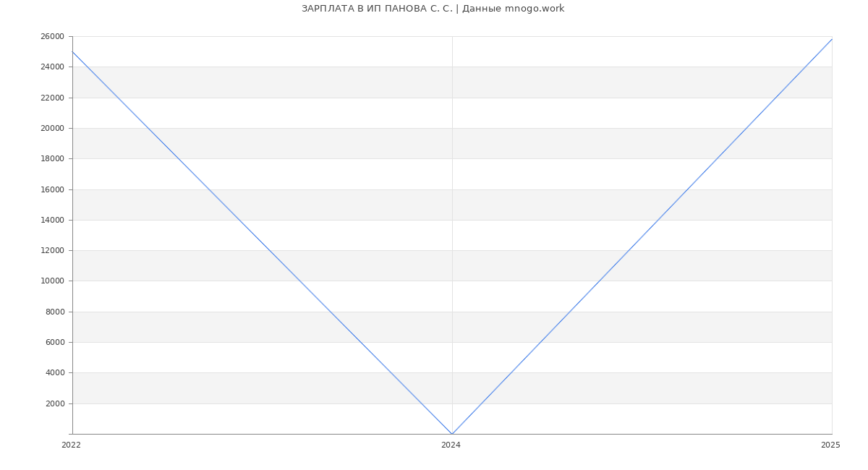
Task: Click the 8000 y-axis label
Action: point(55,312)
